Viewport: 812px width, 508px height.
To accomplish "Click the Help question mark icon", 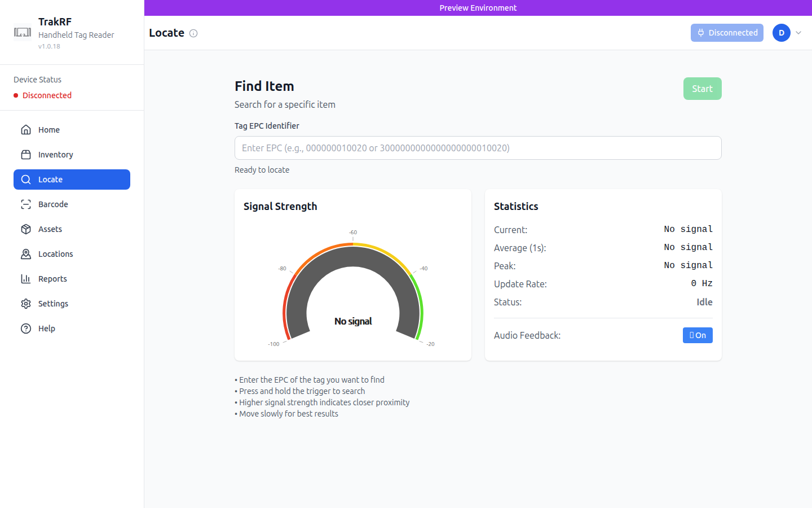I will 26,329.
